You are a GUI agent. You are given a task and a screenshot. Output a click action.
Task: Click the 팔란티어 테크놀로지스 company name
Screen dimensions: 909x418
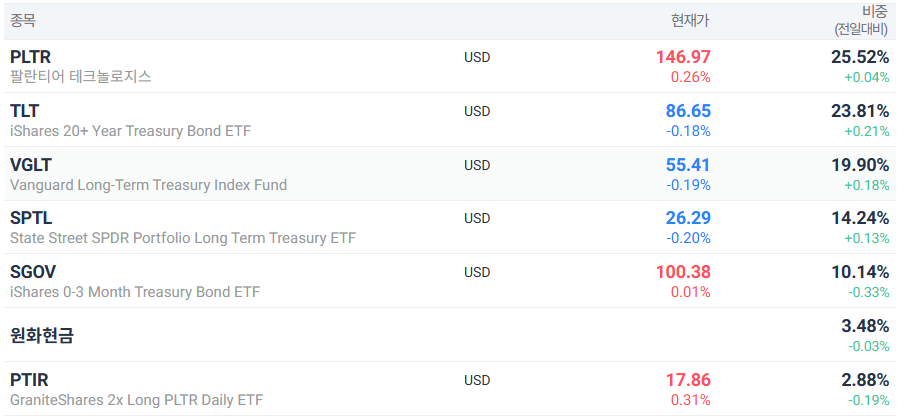(x=81, y=77)
